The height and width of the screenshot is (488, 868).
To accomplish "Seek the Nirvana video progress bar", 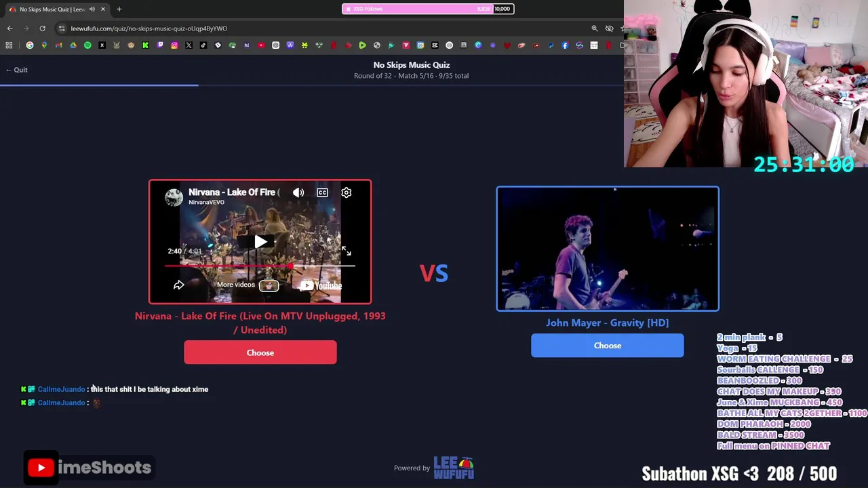I will coord(260,266).
